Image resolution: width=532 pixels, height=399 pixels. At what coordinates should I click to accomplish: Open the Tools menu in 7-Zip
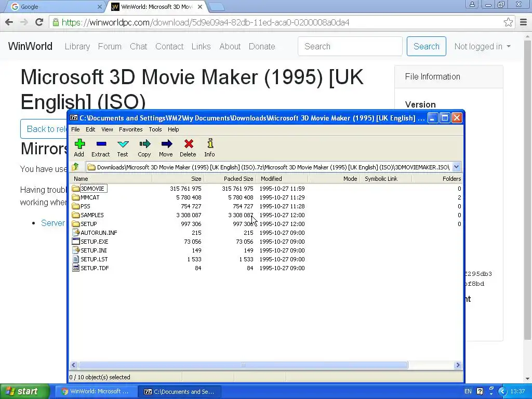(155, 129)
